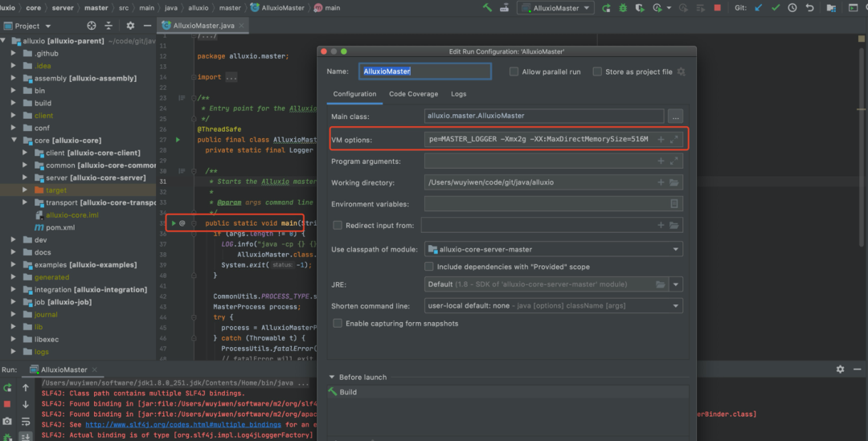Select AlluxioMaster tab in Run panel

[x=63, y=370]
